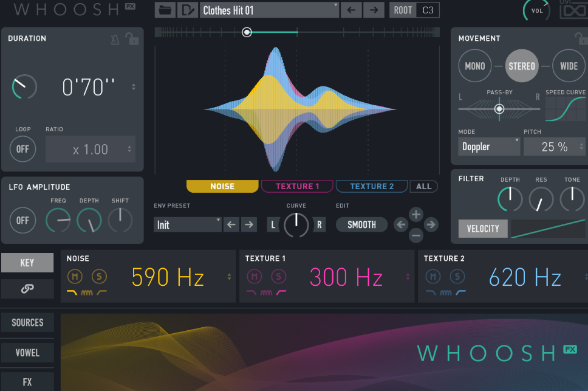Select the Texture 1 high-pass filter icon

[281, 292]
